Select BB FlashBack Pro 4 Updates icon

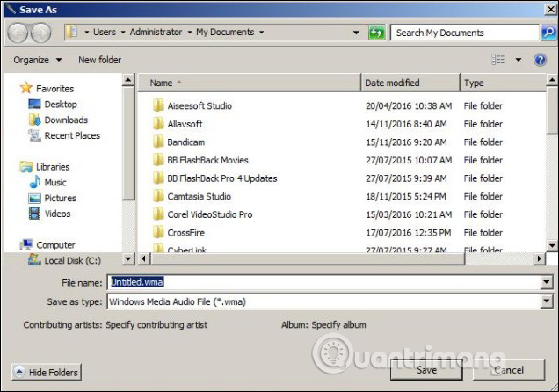click(158, 178)
